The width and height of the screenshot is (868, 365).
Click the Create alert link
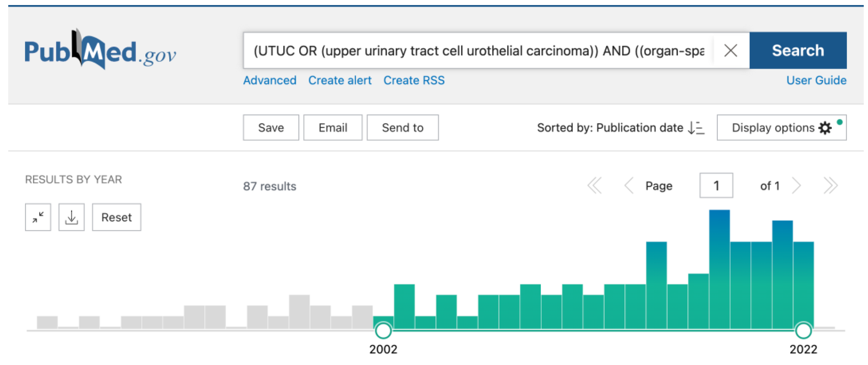[340, 80]
